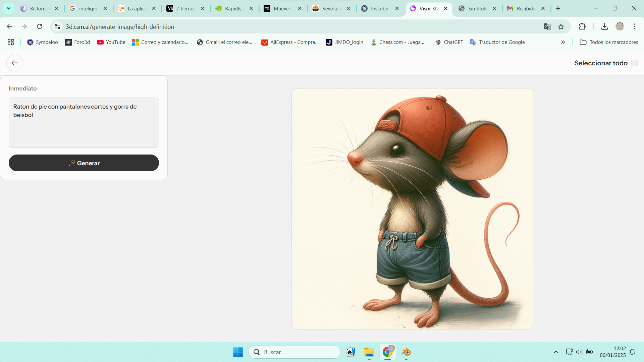Switch to the Rapidly tab

233,9
